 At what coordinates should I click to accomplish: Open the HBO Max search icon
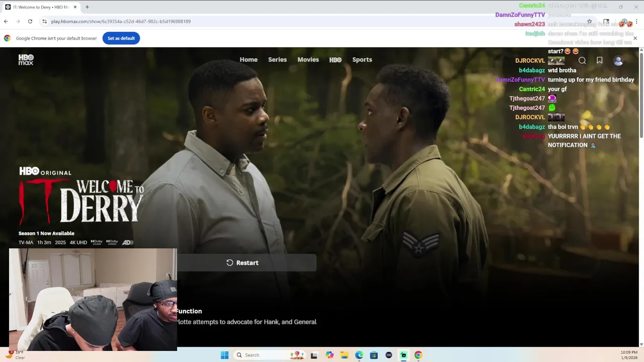pyautogui.click(x=582, y=60)
